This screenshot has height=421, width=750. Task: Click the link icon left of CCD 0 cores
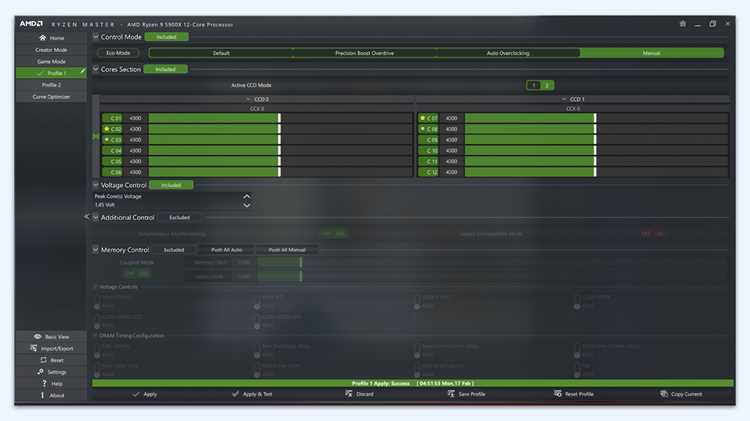click(x=96, y=136)
